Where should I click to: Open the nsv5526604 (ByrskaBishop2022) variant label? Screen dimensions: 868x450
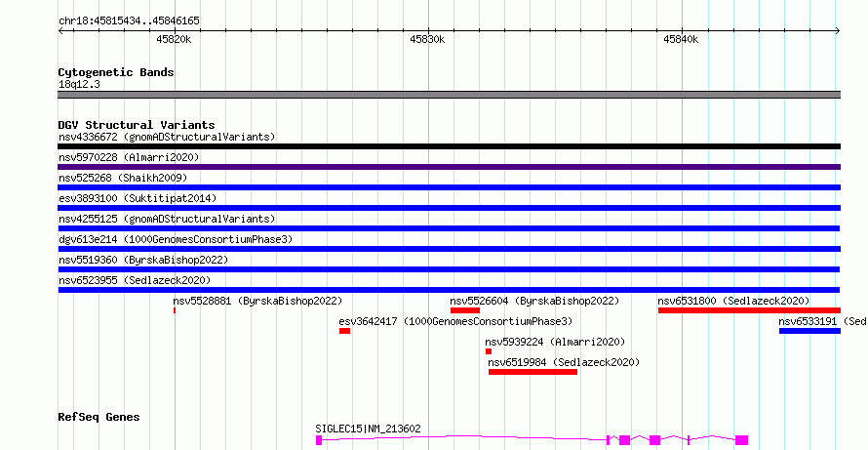click(534, 301)
